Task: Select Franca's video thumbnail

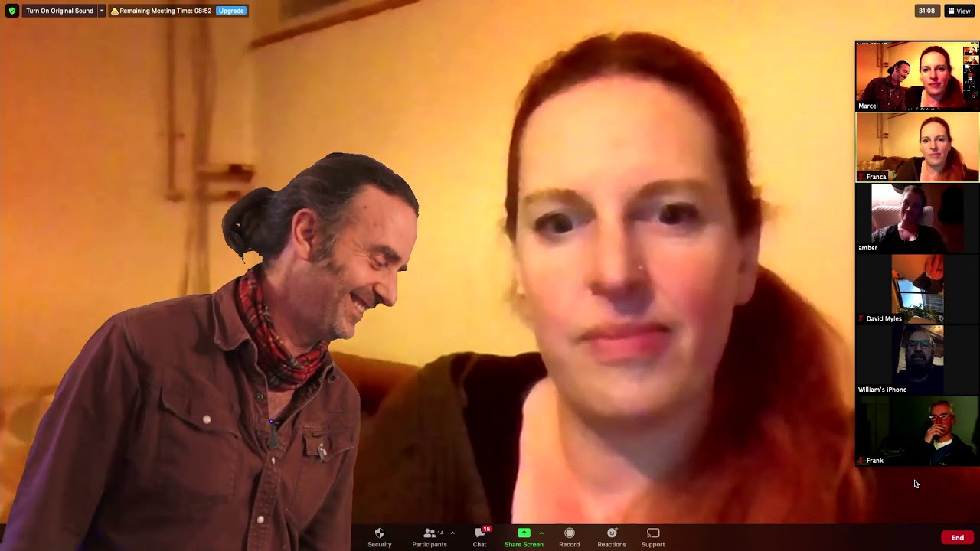Action: (917, 147)
